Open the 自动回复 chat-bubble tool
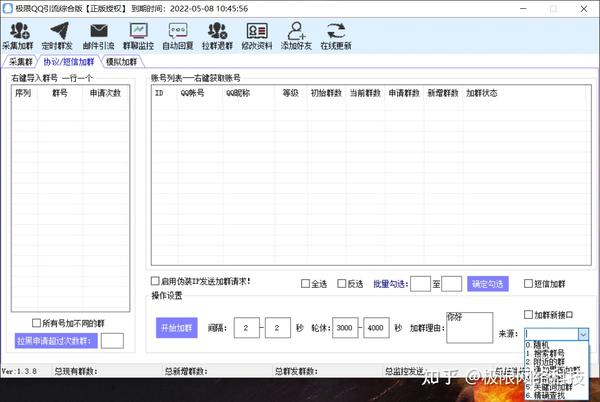Viewport: 600px width, 402px height. pyautogui.click(x=178, y=36)
